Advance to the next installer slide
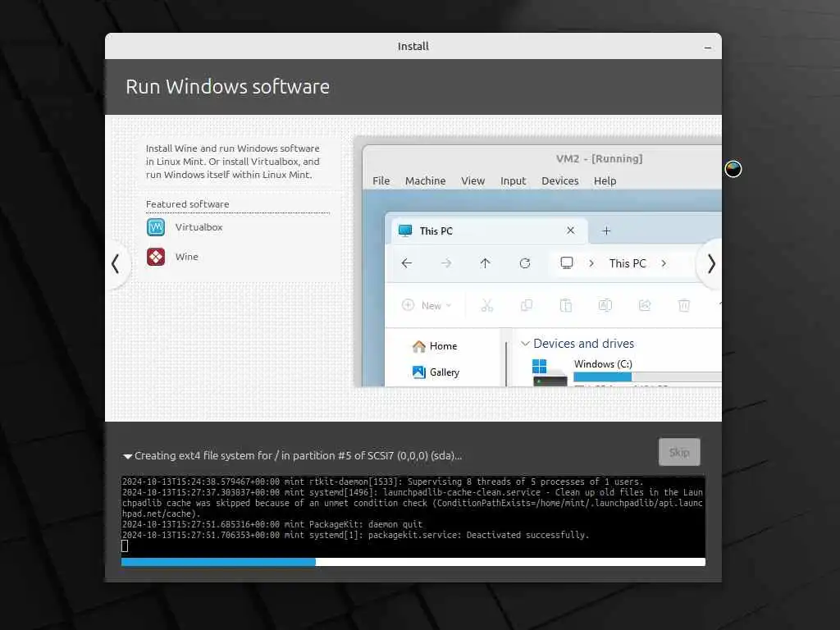The image size is (840, 630). point(711,264)
